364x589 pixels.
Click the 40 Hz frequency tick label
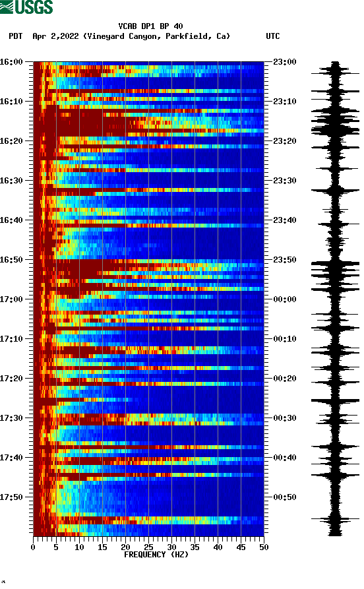click(x=218, y=547)
